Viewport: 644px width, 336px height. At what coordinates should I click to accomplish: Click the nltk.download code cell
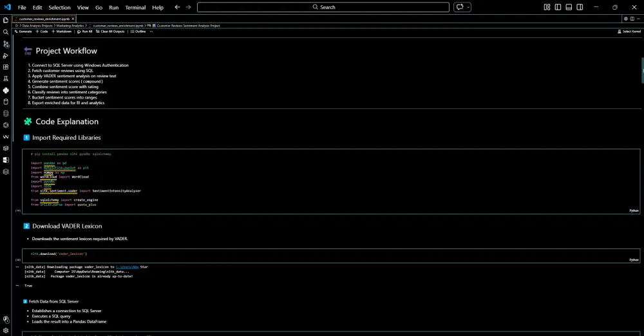[331, 256]
